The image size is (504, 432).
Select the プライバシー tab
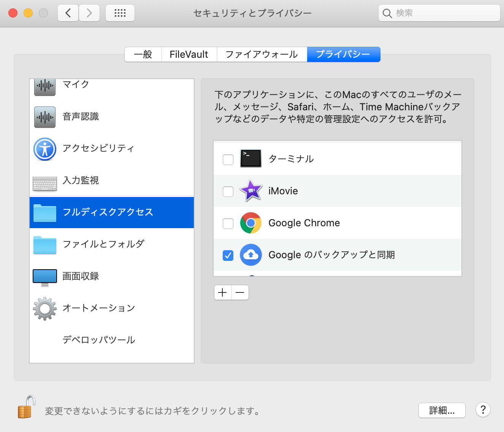(x=344, y=54)
